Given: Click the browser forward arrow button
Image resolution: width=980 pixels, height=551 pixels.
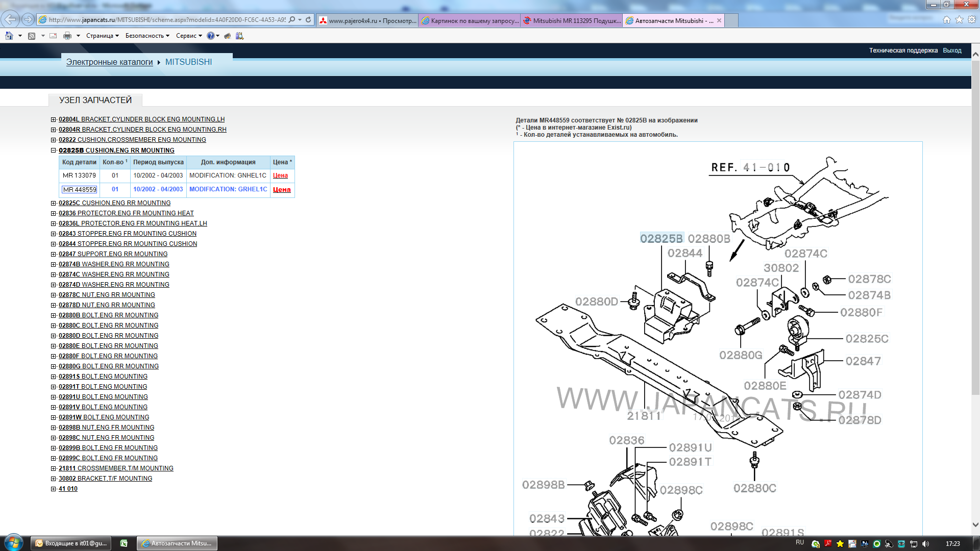Looking at the screenshot, I should pos(28,19).
